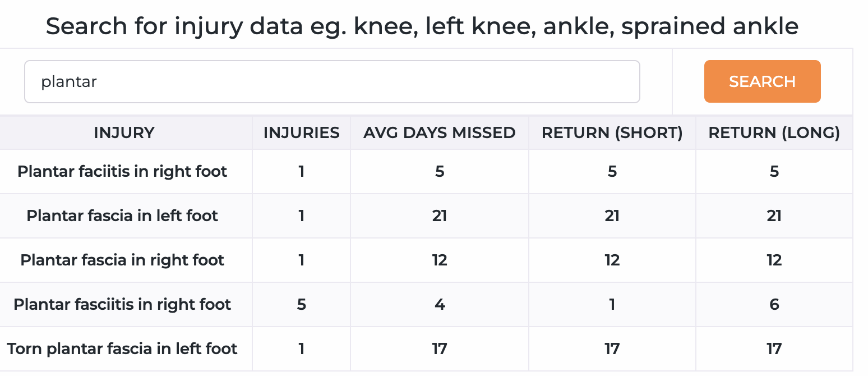Click the AVG DAYS MISSED column header
Viewport: 868px width, 376px height.
(x=439, y=132)
